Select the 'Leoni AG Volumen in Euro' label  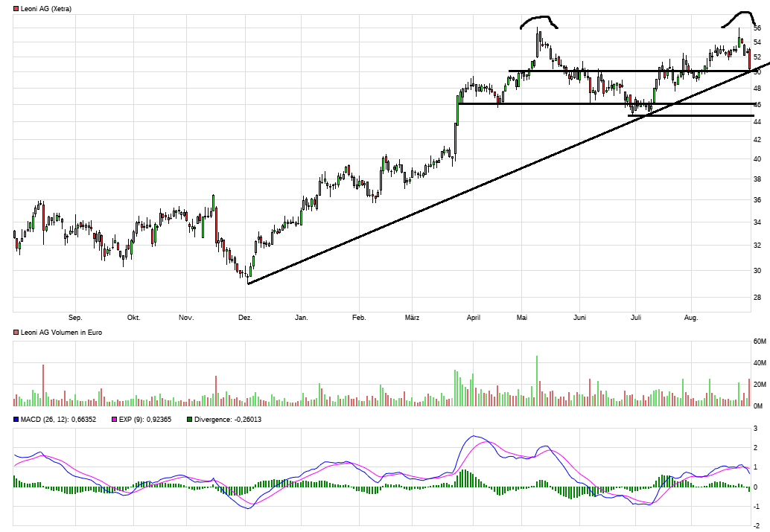(x=61, y=333)
